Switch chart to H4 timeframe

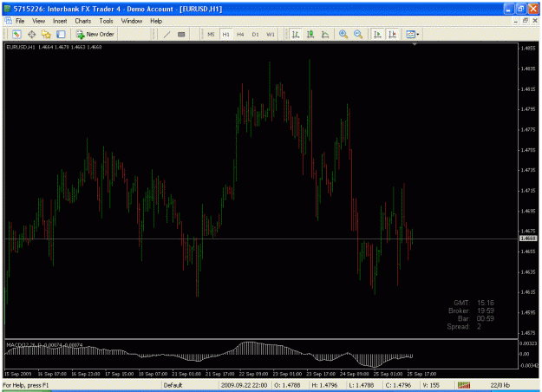(x=240, y=34)
